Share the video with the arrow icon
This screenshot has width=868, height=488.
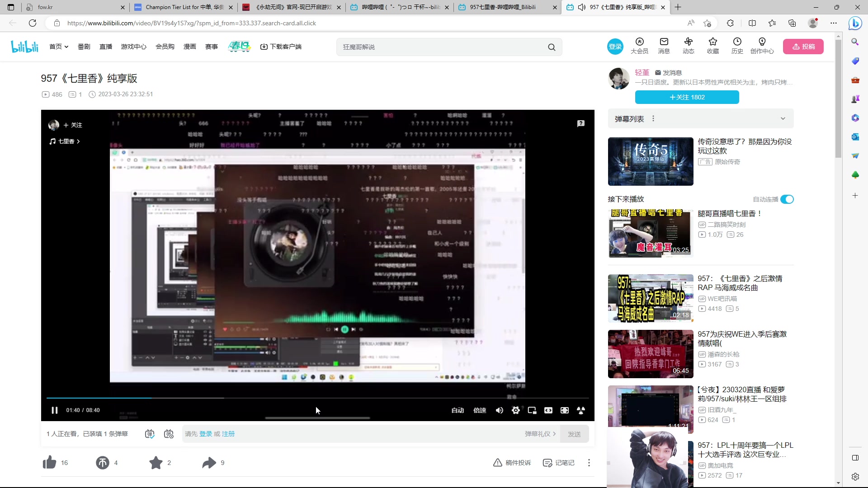pos(209,463)
